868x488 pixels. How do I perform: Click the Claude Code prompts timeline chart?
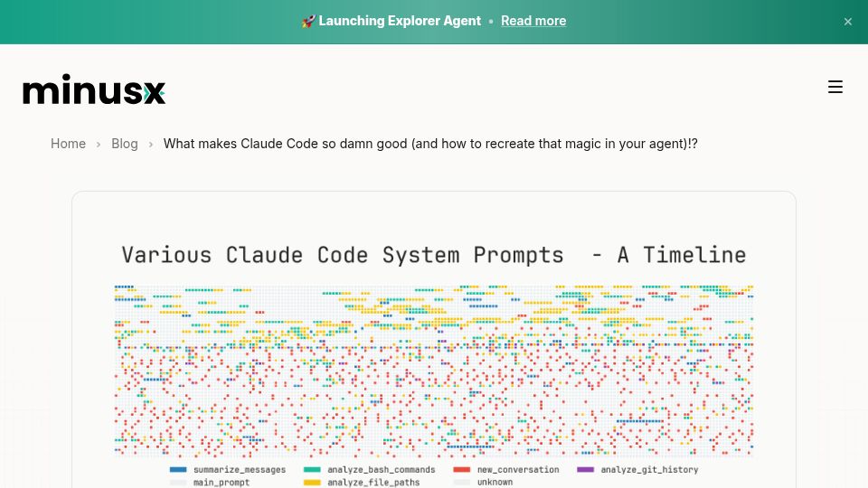coord(434,371)
